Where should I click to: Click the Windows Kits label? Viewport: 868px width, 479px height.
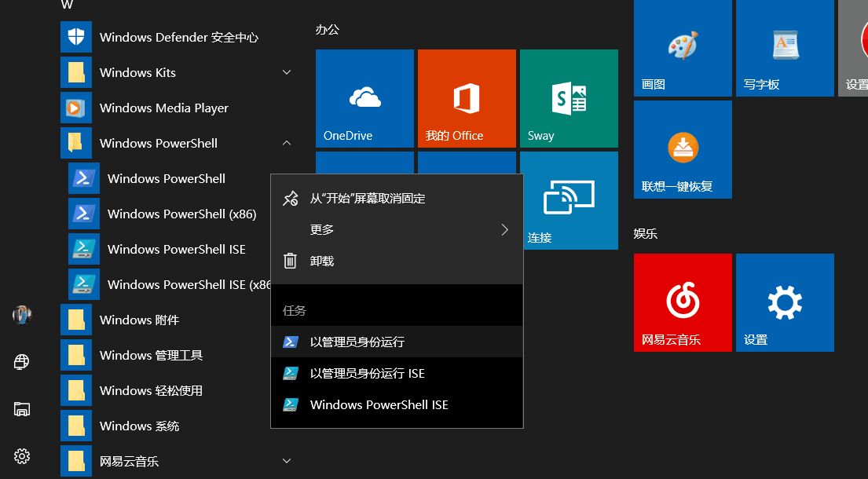[x=137, y=72]
